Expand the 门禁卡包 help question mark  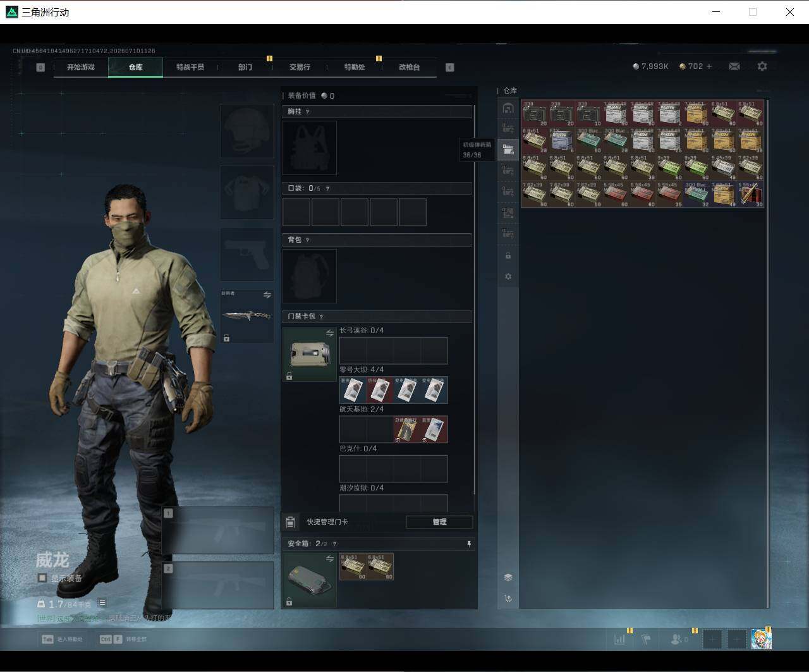click(x=321, y=317)
